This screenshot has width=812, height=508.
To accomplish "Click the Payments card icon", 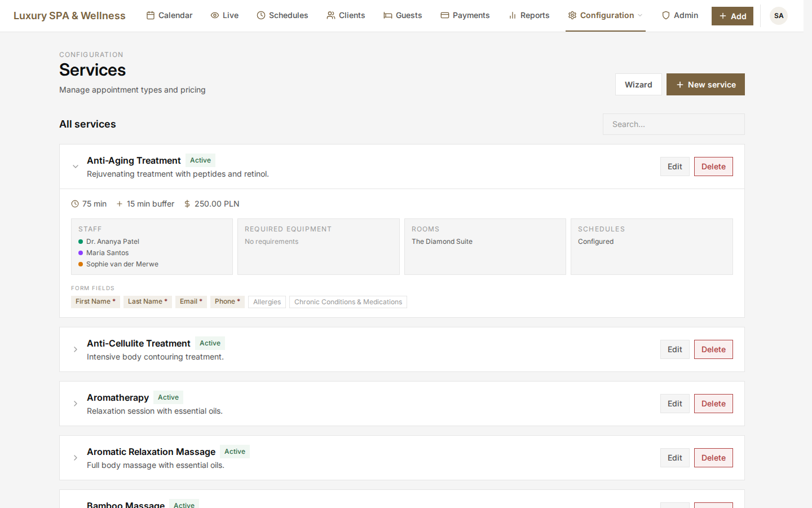I will (444, 15).
